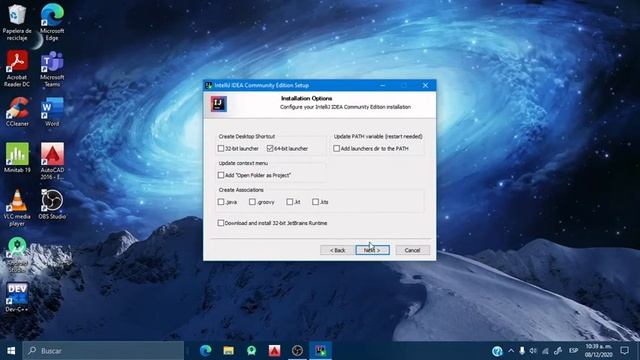Switch to OBS Studio in the taskbar
This screenshot has height=360, width=640.
[x=297, y=351]
